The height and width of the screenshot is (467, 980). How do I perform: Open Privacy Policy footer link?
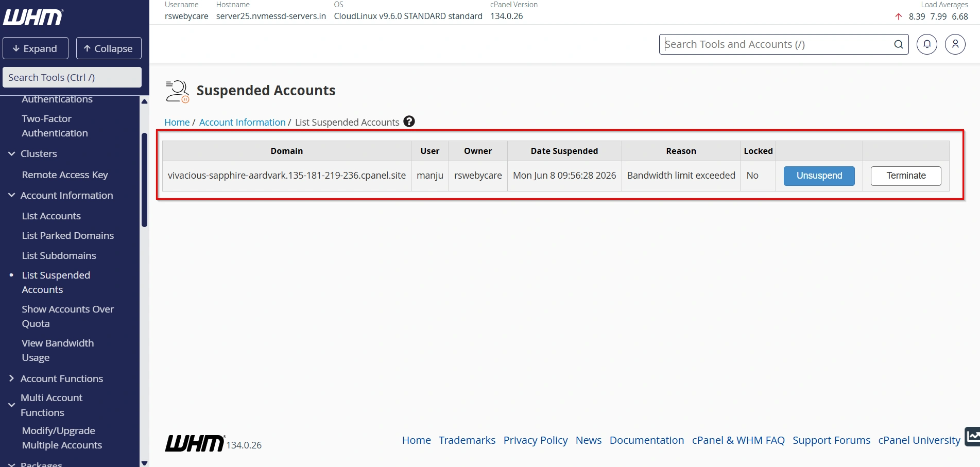click(536, 440)
